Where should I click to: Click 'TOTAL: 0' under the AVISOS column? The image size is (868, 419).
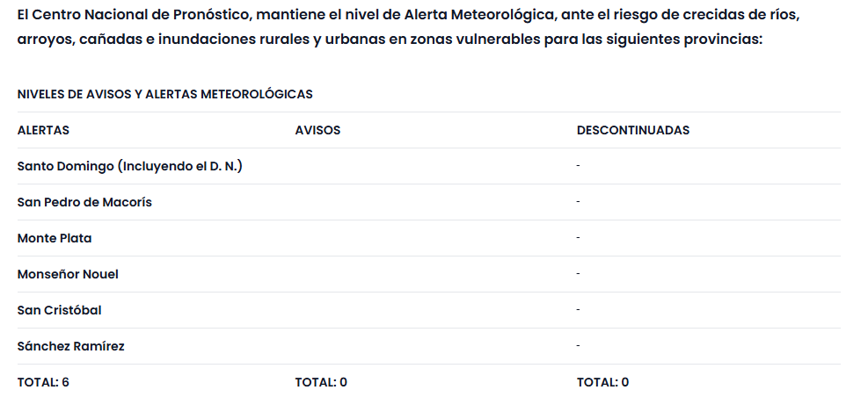pyautogui.click(x=321, y=382)
